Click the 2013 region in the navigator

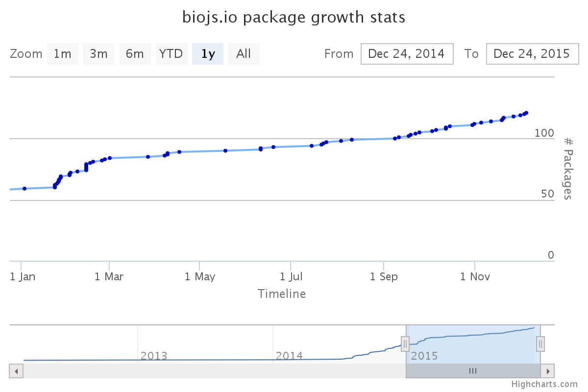coord(154,356)
